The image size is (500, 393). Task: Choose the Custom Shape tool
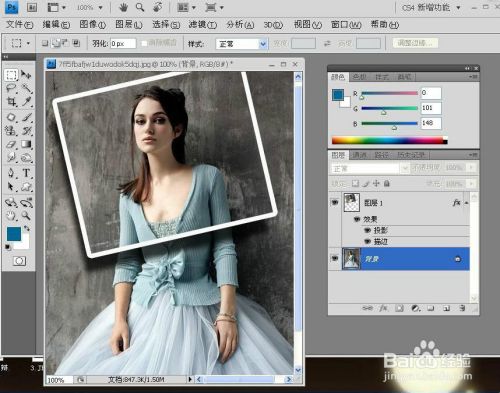tap(26, 187)
